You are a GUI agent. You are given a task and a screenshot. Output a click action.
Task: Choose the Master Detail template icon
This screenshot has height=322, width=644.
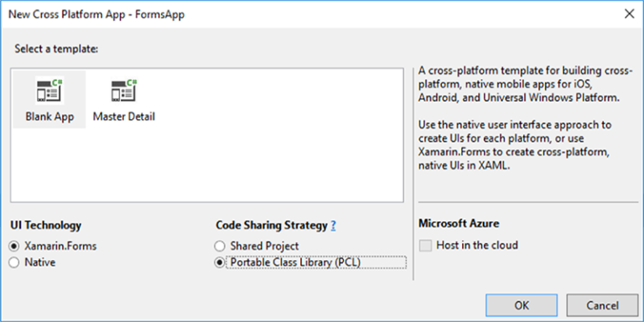click(124, 90)
